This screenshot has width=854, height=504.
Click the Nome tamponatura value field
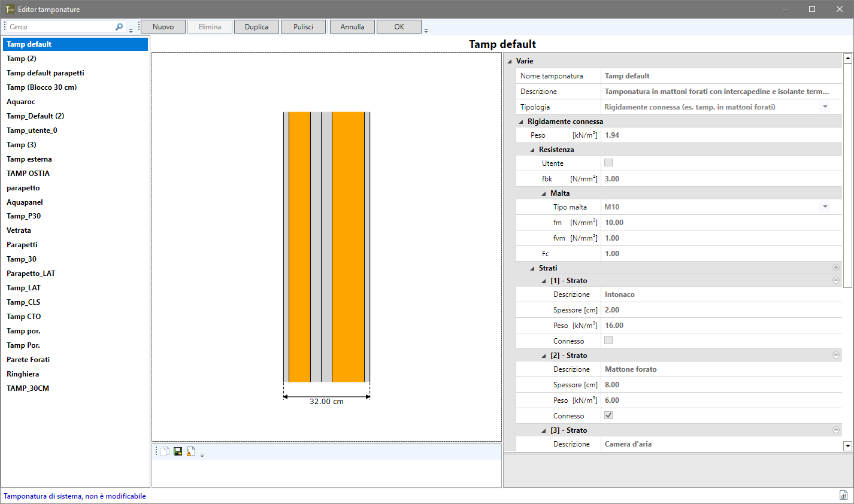pos(721,76)
